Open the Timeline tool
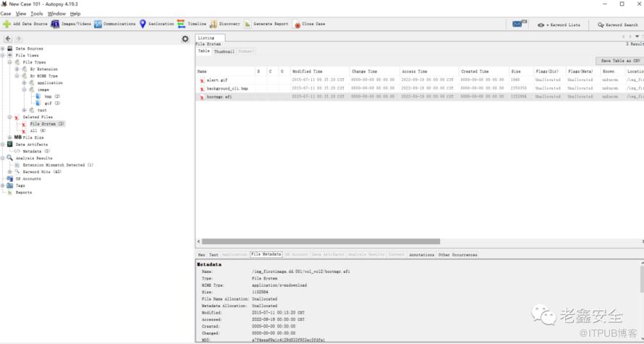 pyautogui.click(x=182, y=24)
